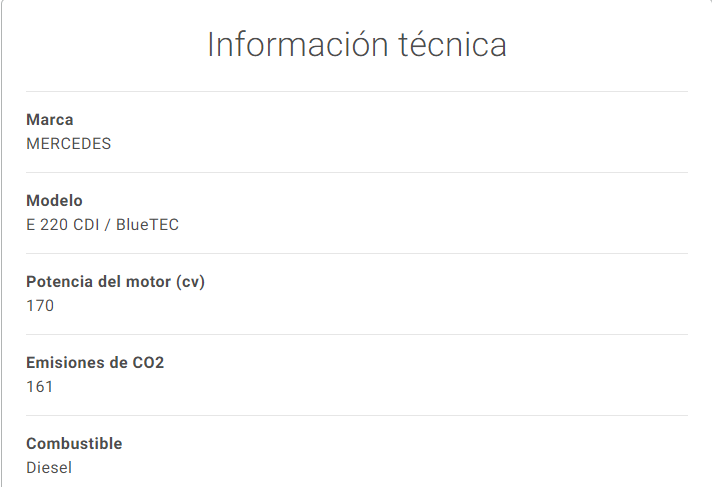
Task: Click the divider above Combustible
Action: (x=357, y=415)
